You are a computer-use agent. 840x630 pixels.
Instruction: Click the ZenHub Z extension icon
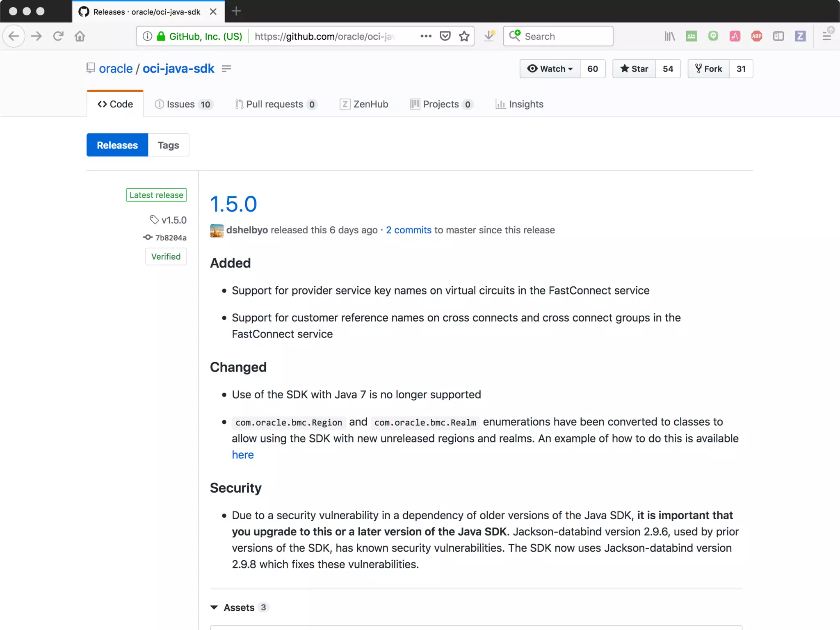pos(800,36)
